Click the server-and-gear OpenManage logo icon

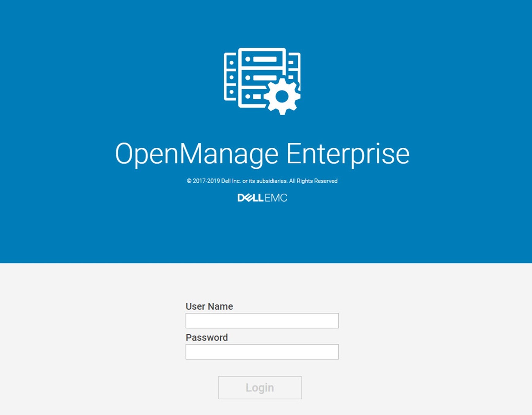pyautogui.click(x=262, y=81)
